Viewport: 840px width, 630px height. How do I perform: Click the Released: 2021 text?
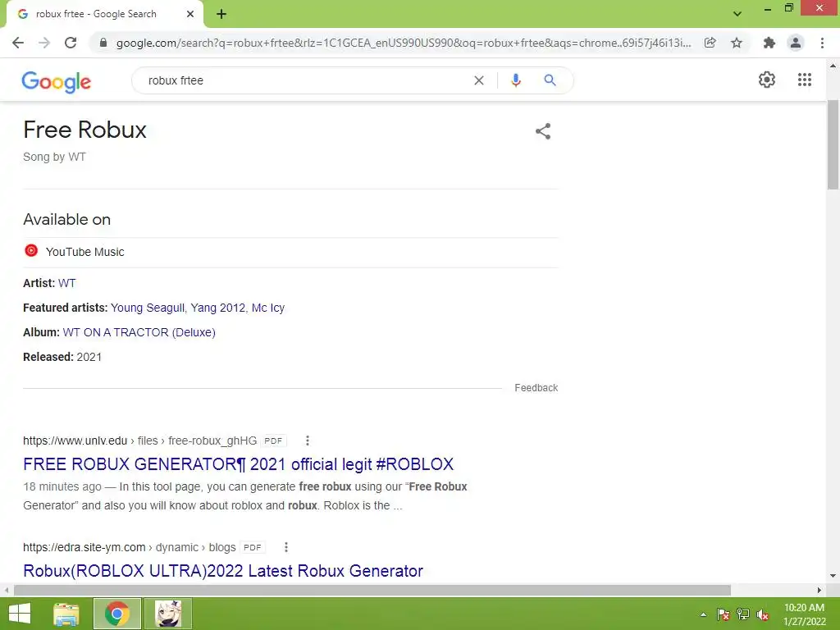click(62, 357)
